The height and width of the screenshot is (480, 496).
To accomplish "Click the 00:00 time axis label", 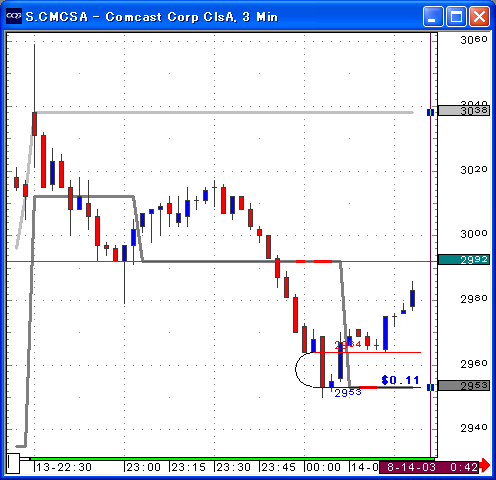I will (323, 467).
